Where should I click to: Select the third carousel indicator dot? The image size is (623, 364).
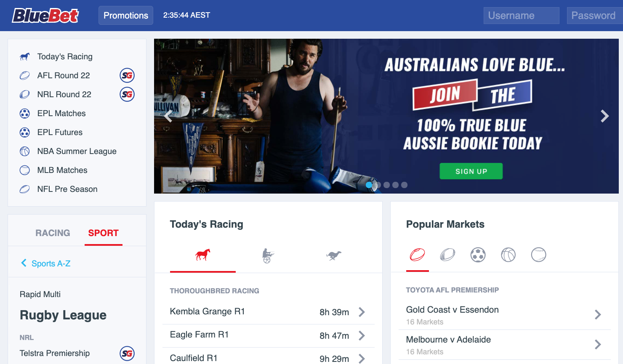pyautogui.click(x=386, y=185)
